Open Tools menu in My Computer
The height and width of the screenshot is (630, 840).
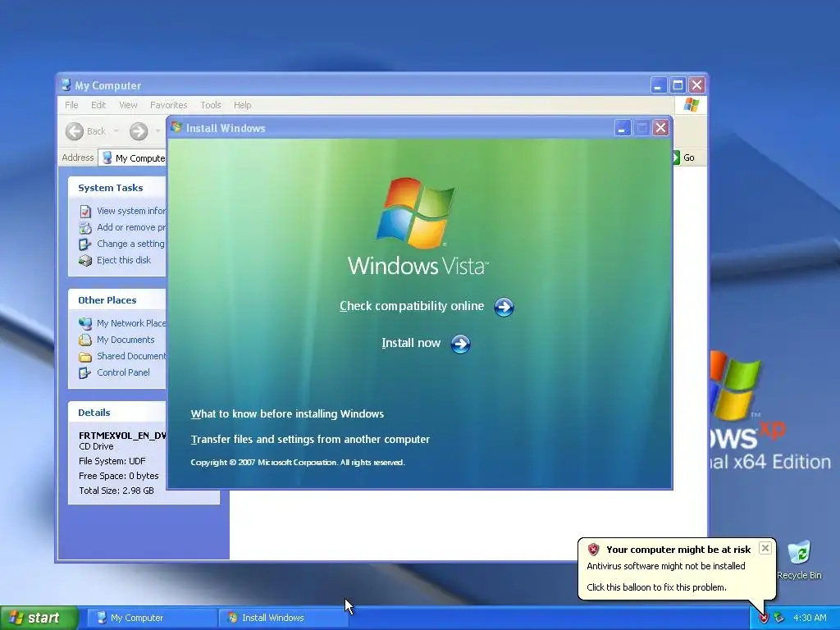click(211, 105)
